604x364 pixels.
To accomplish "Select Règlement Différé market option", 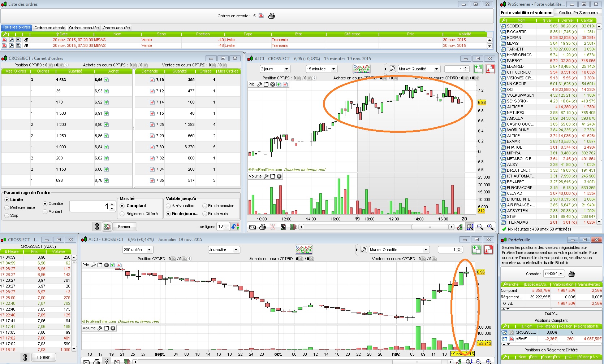I will click(122, 214).
